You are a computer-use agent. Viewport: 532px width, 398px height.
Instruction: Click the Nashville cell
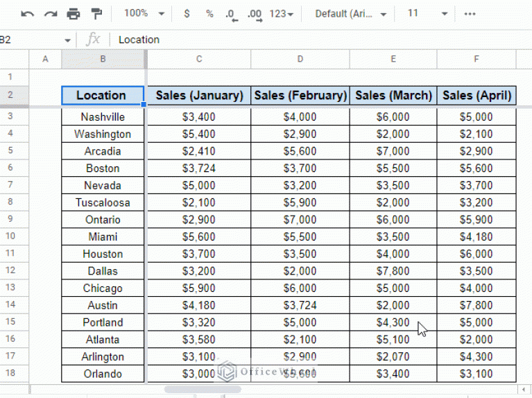click(103, 116)
